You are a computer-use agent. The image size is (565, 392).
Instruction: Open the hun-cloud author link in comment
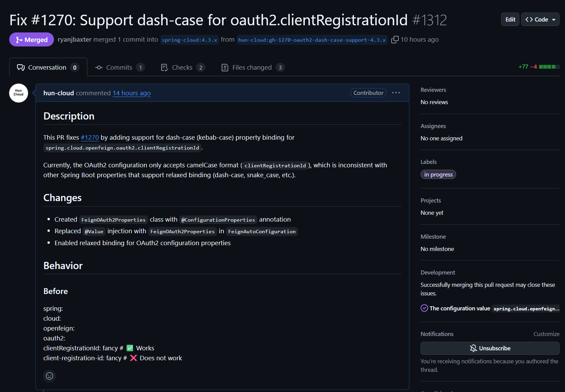coord(58,93)
